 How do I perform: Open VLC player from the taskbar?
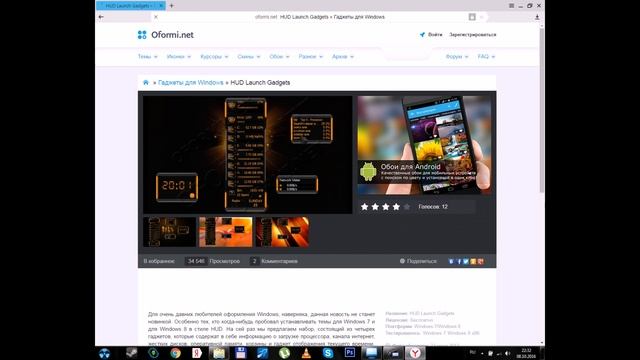point(306,353)
